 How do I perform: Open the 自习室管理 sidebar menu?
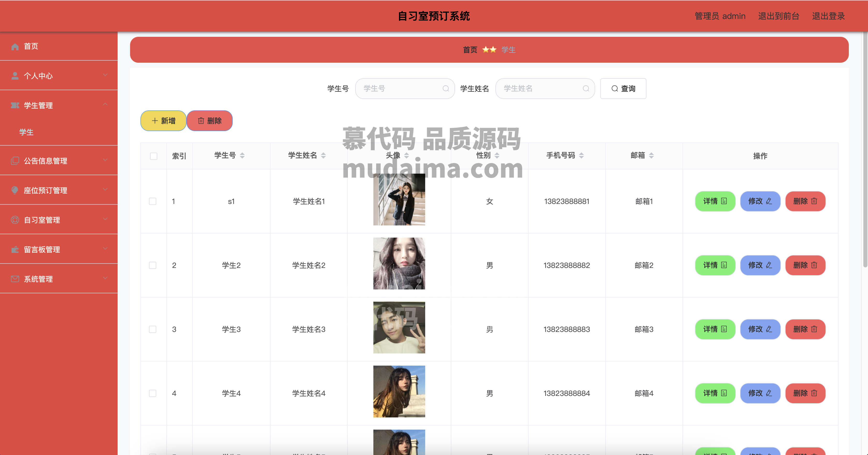pyautogui.click(x=59, y=220)
